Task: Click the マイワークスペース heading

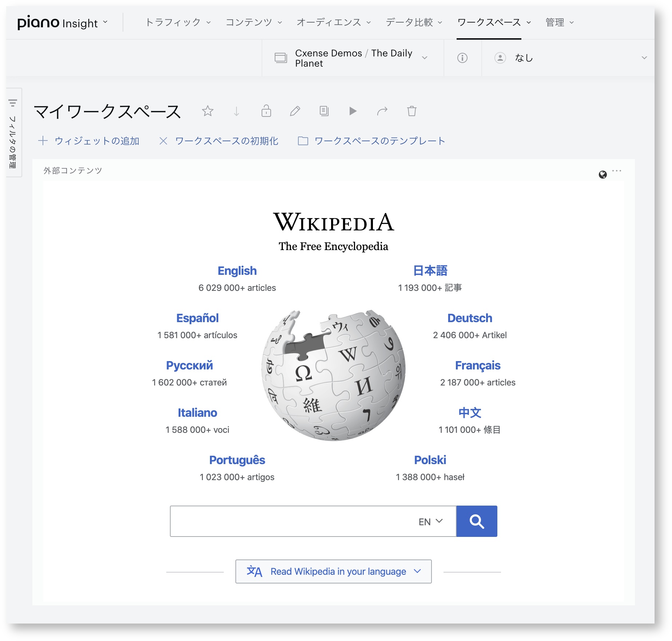Action: [107, 111]
